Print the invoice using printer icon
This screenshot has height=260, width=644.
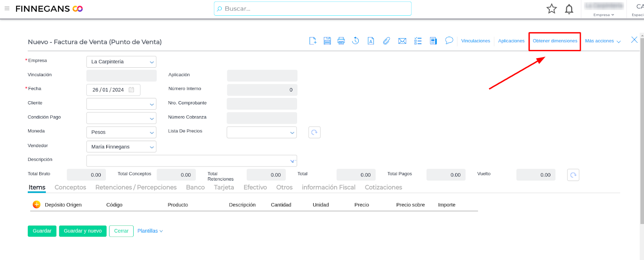[x=341, y=41]
